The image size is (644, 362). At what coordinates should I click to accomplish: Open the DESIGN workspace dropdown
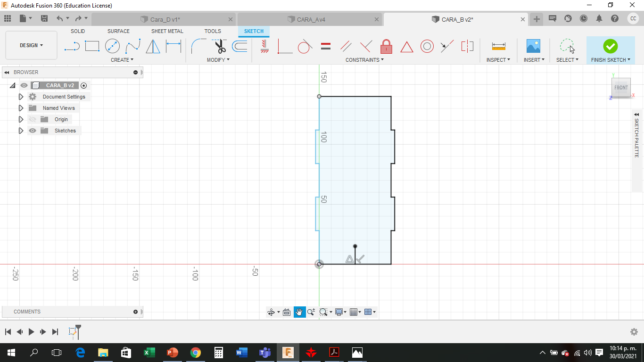(31, 45)
